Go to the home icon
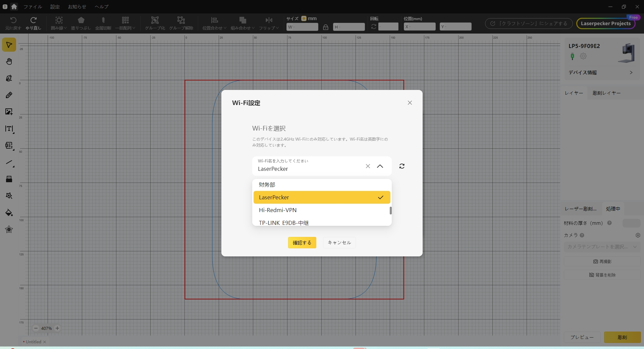Image resolution: width=644 pixels, height=349 pixels. click(x=14, y=6)
